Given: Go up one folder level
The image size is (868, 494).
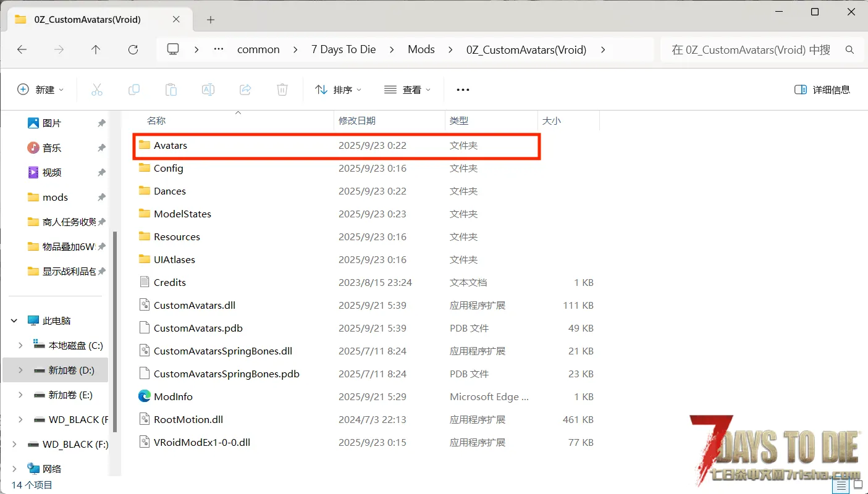Looking at the screenshot, I should click(96, 49).
